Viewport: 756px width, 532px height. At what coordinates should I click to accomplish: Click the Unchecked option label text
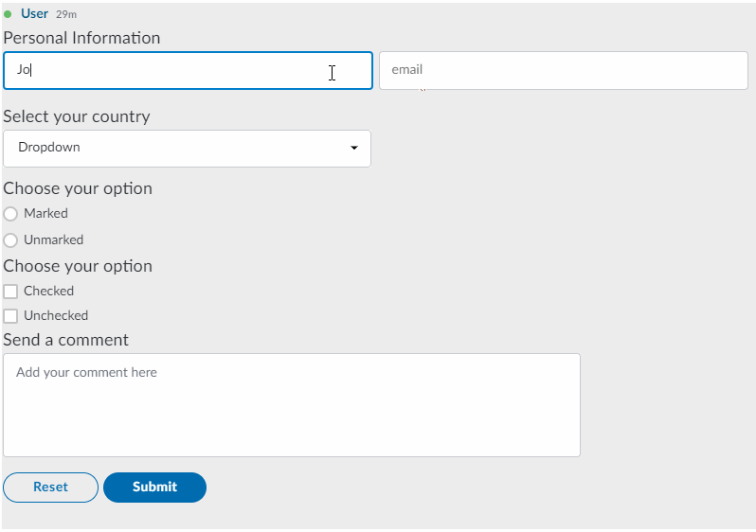[56, 315]
